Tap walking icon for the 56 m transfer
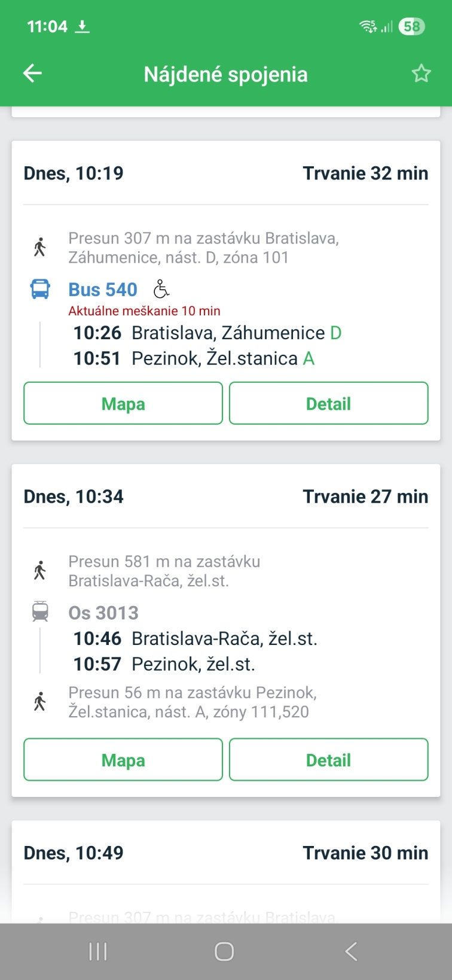 click(x=40, y=701)
